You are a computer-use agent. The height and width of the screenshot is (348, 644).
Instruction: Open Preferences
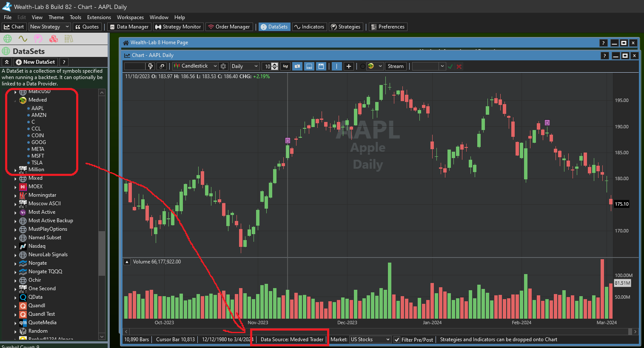point(388,27)
